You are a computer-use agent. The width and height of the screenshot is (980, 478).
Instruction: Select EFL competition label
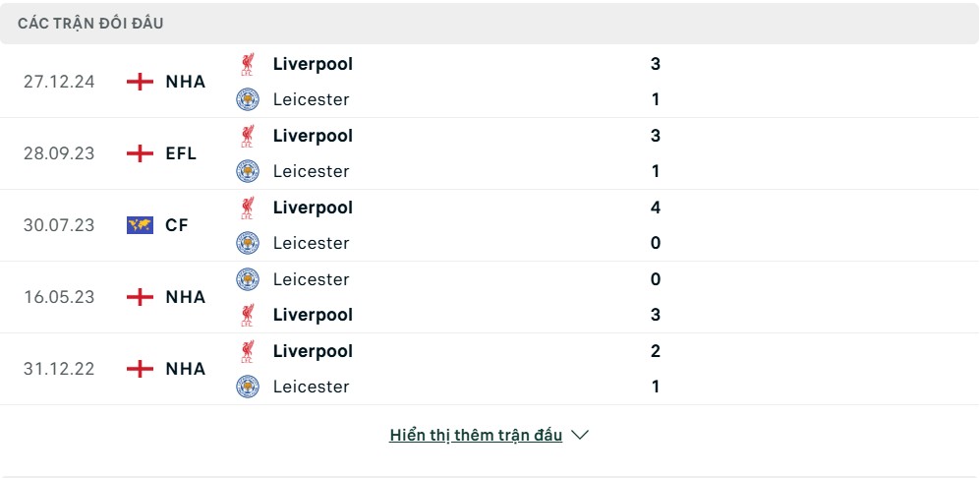coord(181,153)
